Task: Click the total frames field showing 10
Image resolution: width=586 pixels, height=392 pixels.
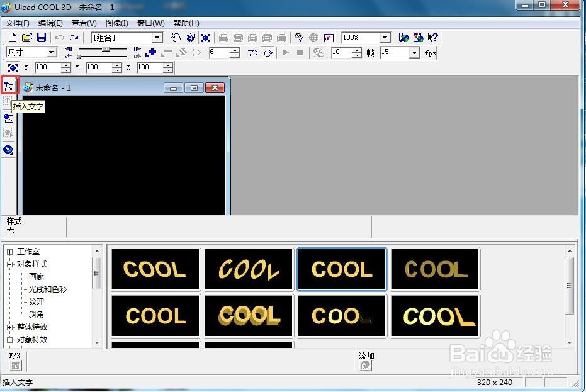Action: pyautogui.click(x=342, y=53)
